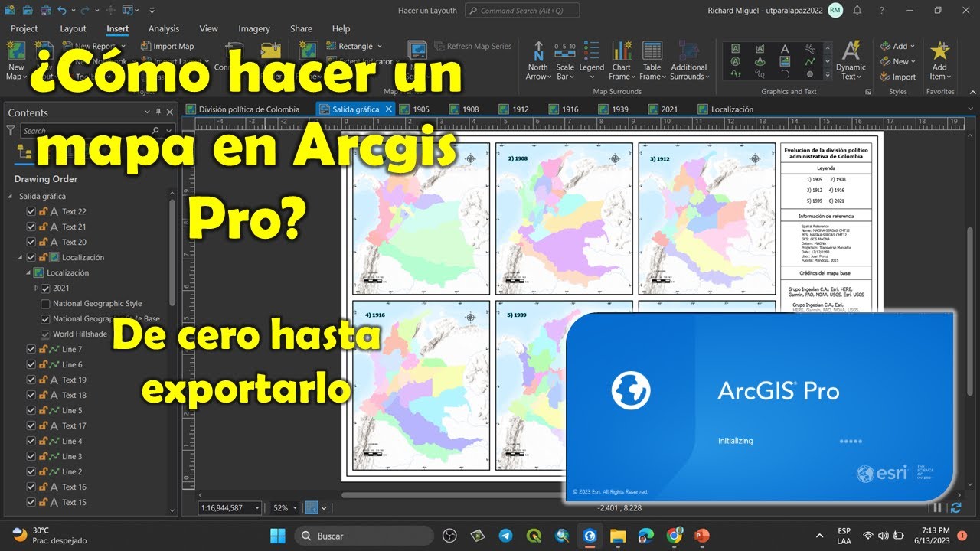The width and height of the screenshot is (980, 551).
Task: Insert a Scale Bar
Action: (565, 60)
